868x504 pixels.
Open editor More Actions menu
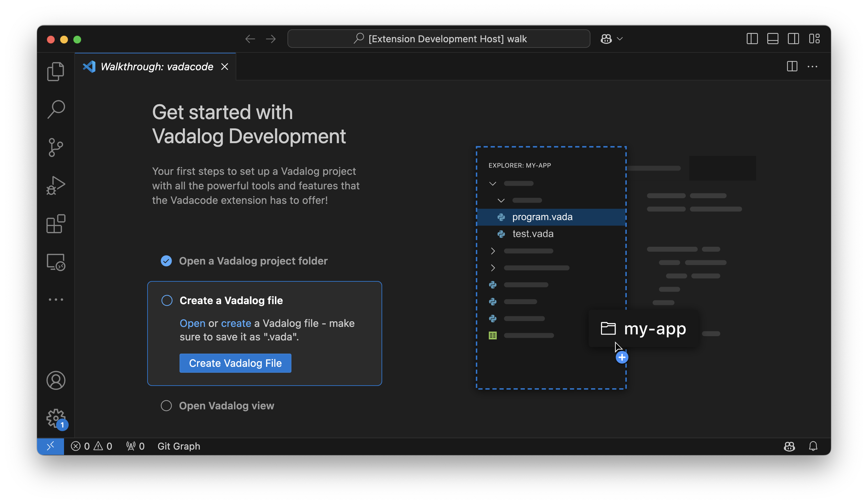[x=813, y=66]
